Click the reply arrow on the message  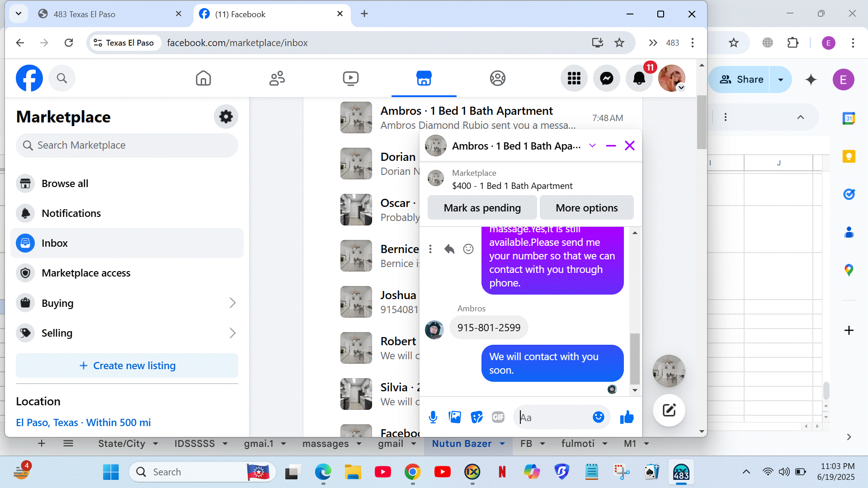[x=449, y=249]
